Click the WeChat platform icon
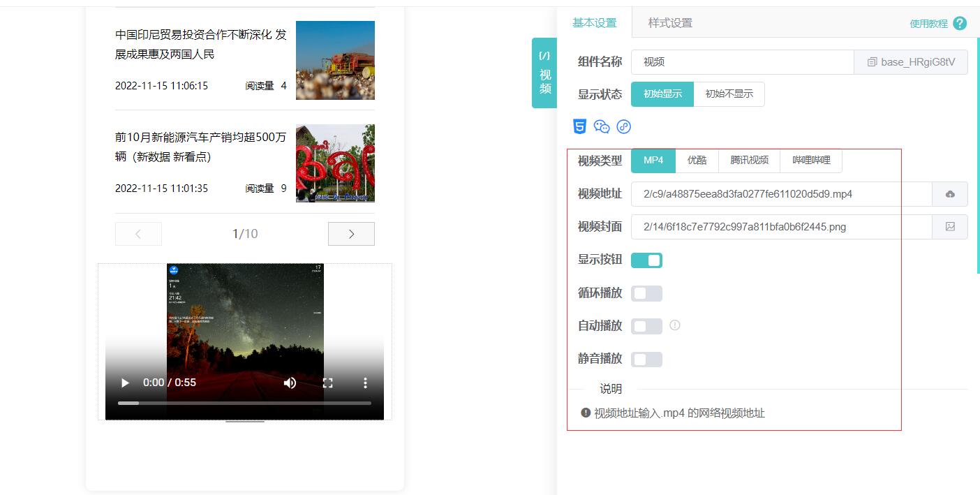The image size is (980, 495). (x=602, y=126)
